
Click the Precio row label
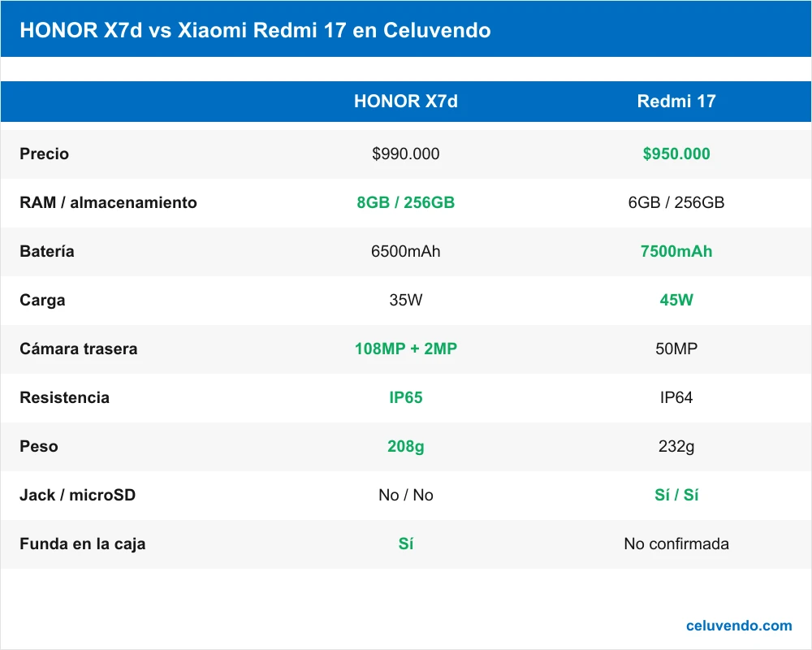(44, 154)
